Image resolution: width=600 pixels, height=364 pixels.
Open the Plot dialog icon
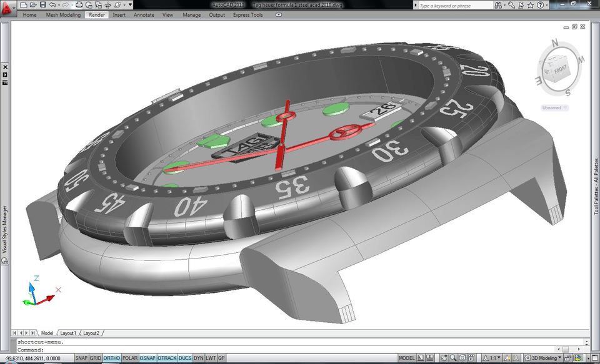[x=79, y=5]
